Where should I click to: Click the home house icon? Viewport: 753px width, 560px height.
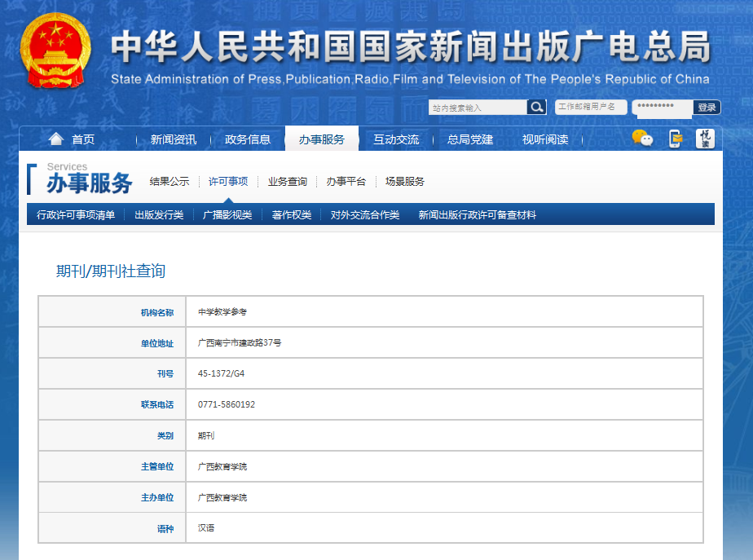(x=55, y=139)
